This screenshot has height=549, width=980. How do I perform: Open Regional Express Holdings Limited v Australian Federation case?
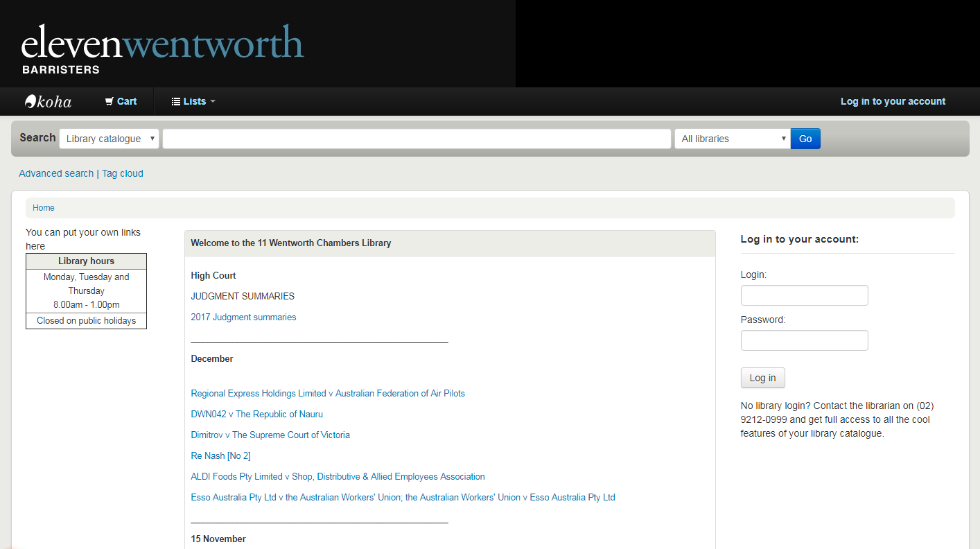328,394
